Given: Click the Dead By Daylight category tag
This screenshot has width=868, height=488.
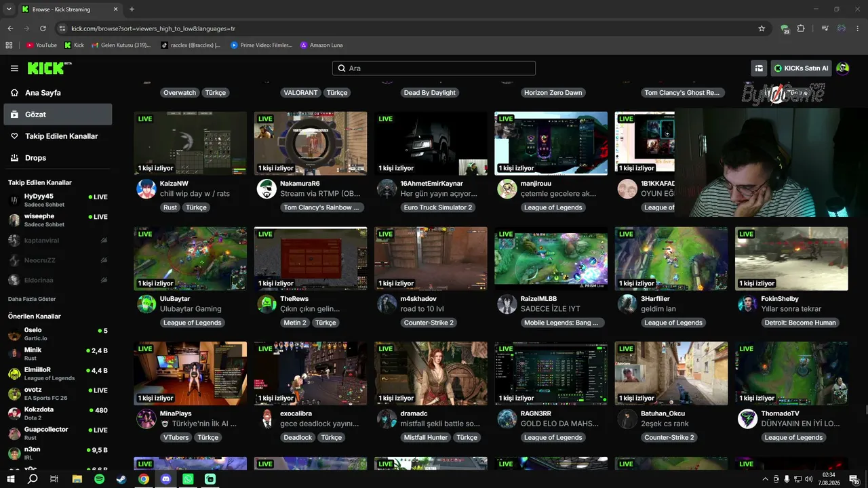Looking at the screenshot, I should click(x=430, y=93).
